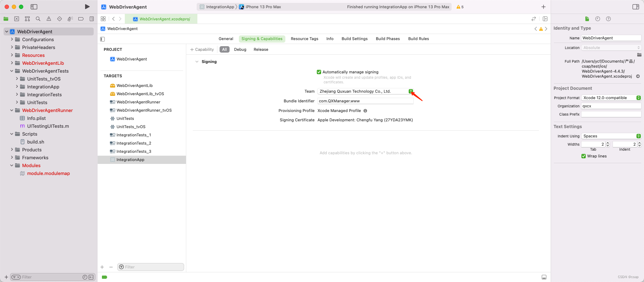The image size is (644, 282).
Task: Toggle Automatically manage signing checkbox
Action: tap(319, 72)
